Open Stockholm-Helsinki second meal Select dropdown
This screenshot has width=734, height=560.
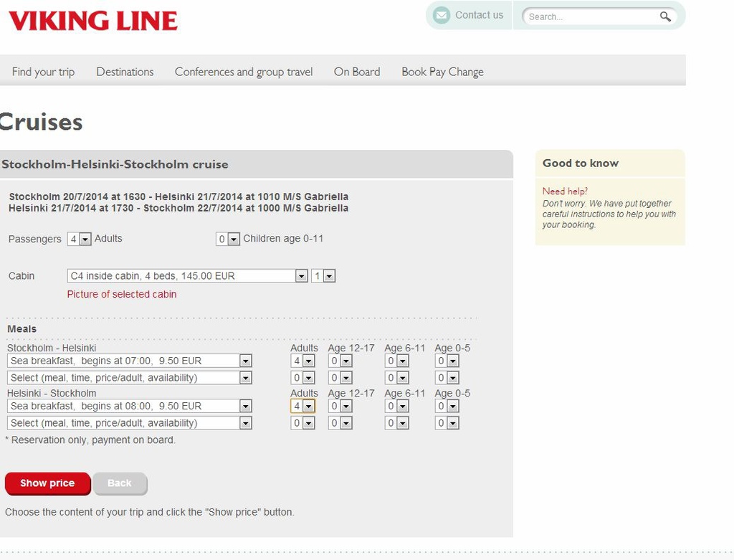pyautogui.click(x=130, y=377)
